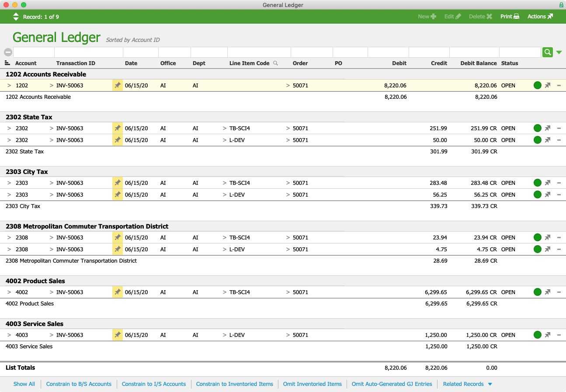Click the List Totals label

[x=20, y=368]
